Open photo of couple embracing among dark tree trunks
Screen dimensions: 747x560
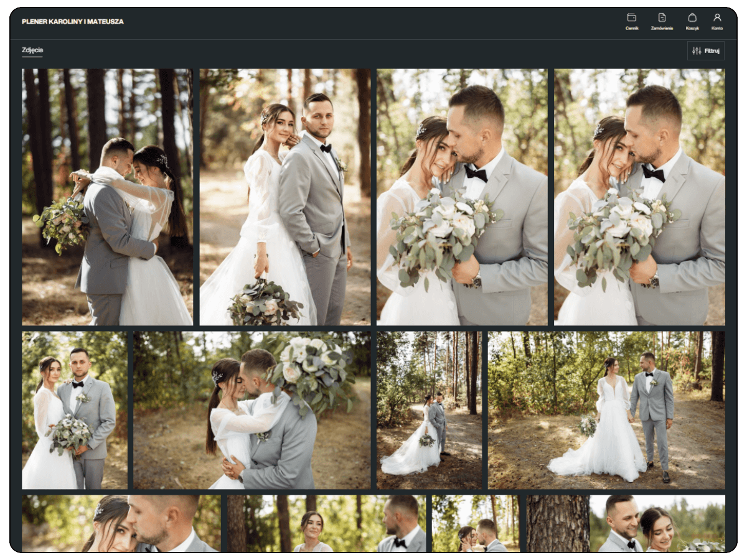(107, 197)
